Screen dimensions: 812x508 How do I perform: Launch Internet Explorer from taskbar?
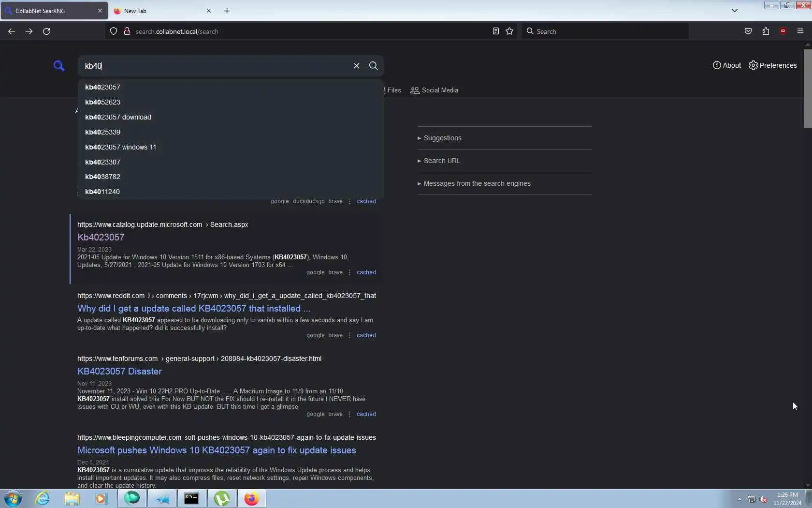[x=43, y=499]
